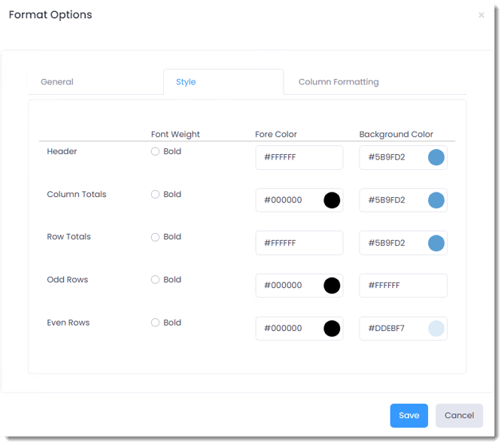Save the format options
Viewport: 504px width, 446px height.
(408, 415)
